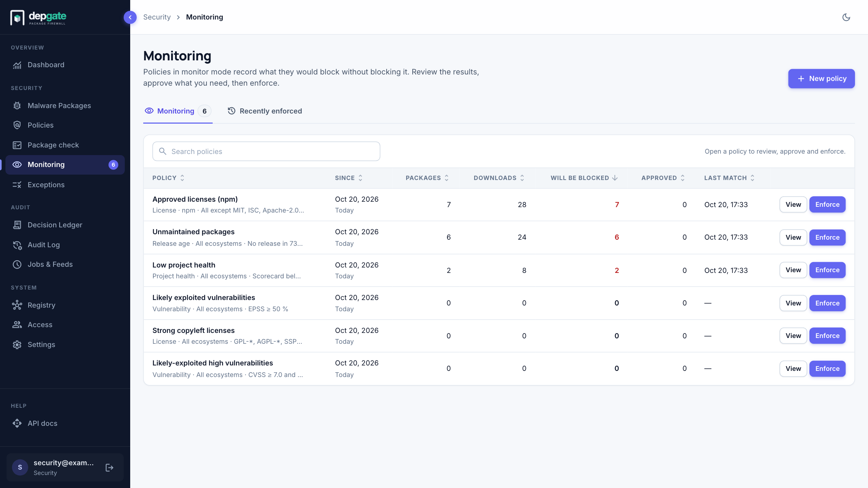
Task: Collapse the sidebar with the chevron button
Action: [x=130, y=17]
